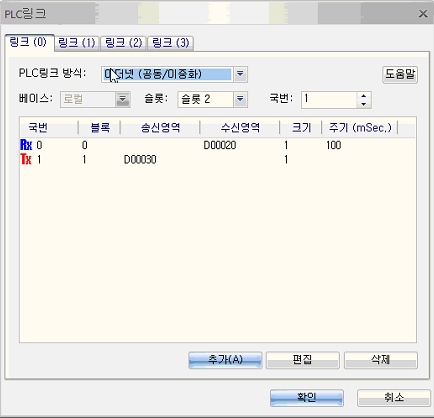434x418 pixels.
Task: Cancel with the 취소 button
Action: click(x=394, y=398)
